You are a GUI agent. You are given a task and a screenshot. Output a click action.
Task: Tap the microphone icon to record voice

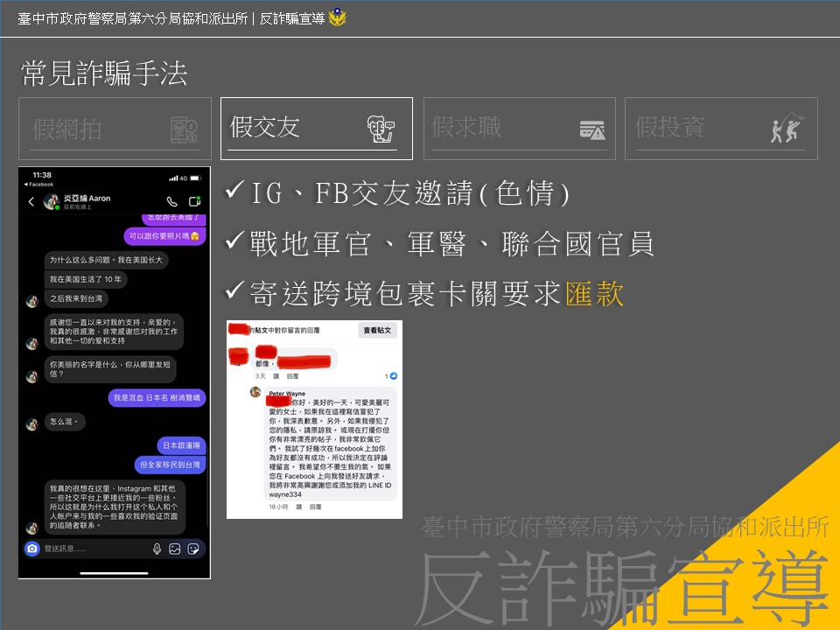point(157,549)
